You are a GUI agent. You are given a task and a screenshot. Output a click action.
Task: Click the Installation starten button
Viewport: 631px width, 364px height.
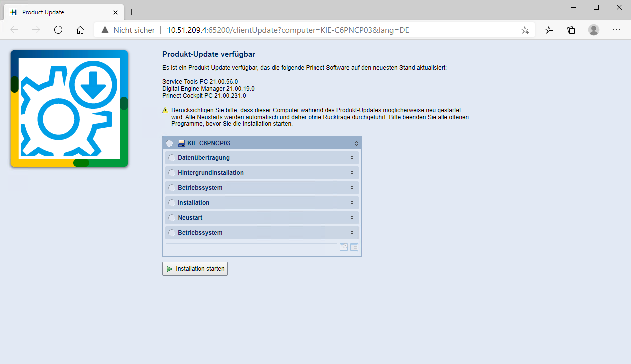coord(195,269)
